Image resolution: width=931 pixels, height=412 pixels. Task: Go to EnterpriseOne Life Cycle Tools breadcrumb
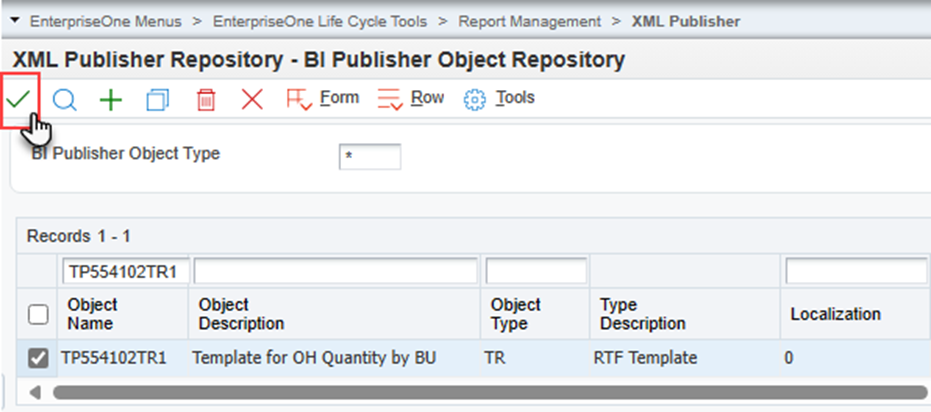pos(319,22)
